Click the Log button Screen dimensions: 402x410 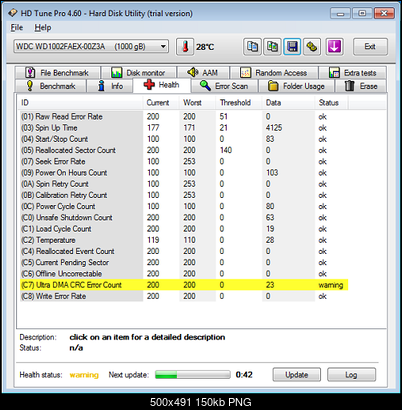(351, 375)
